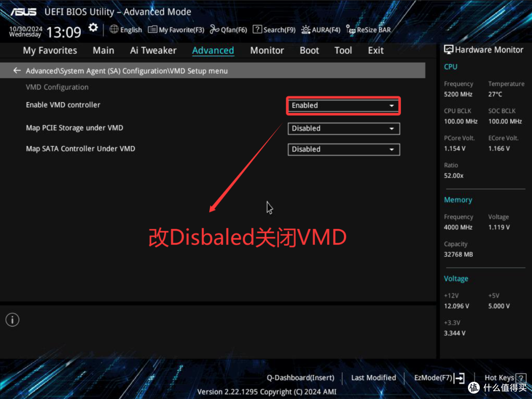Screen dimensions: 532x399
Task: Click Memory section heading
Action: pos(458,200)
